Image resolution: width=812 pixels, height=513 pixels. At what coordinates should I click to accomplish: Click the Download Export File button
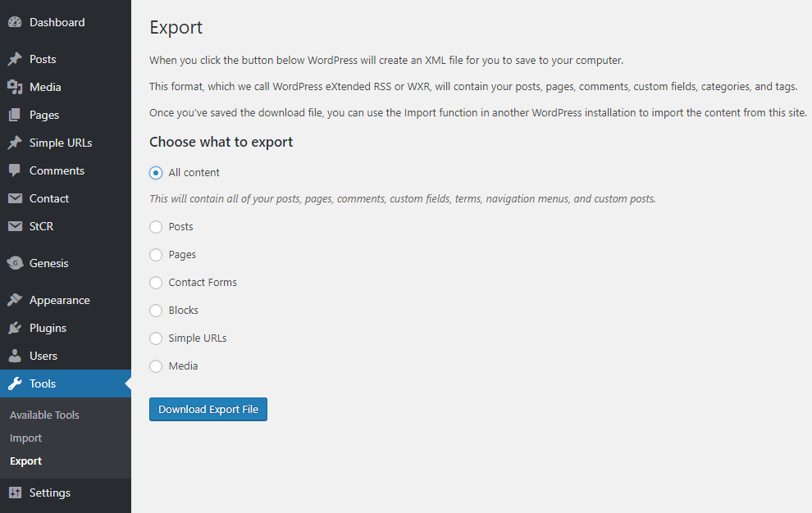(208, 410)
